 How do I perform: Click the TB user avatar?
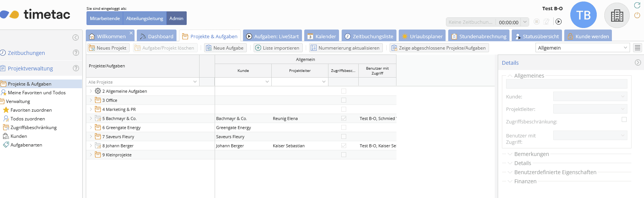[x=583, y=15]
